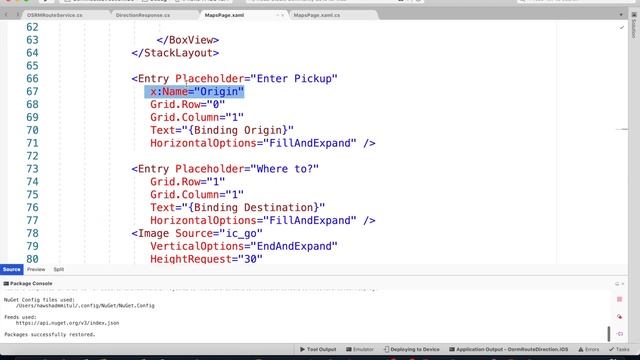The height and width of the screenshot is (360, 640).
Task: Click HorizontalOptions="FillAndExpand" on line 71
Action: pos(253,143)
